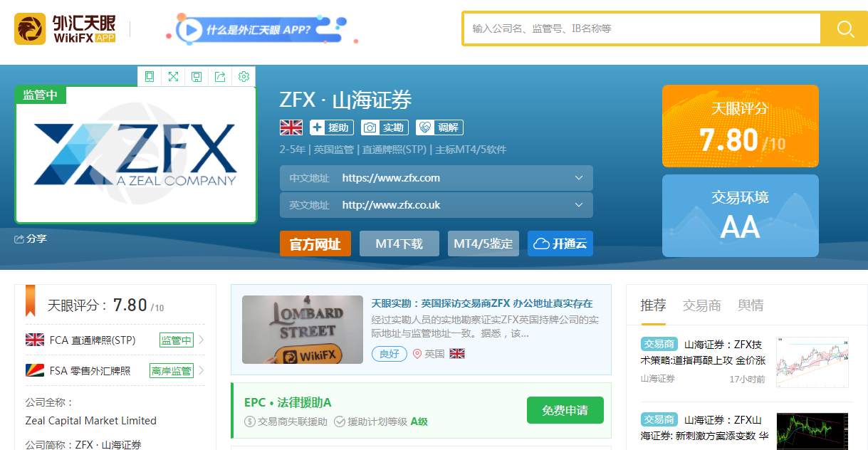Click the ZFX company logo image

135,155
